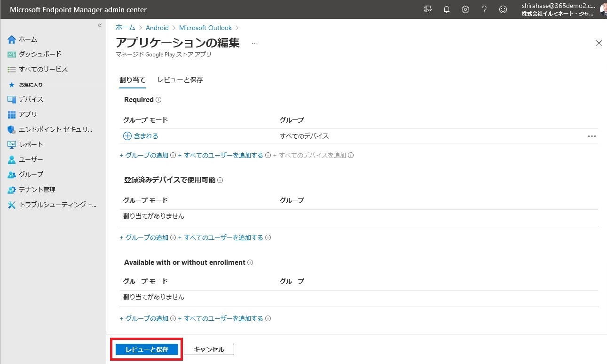Screen dimensions: 607x364
Task: Open the more options menu for すべてのデバイス row
Action: tap(591, 136)
